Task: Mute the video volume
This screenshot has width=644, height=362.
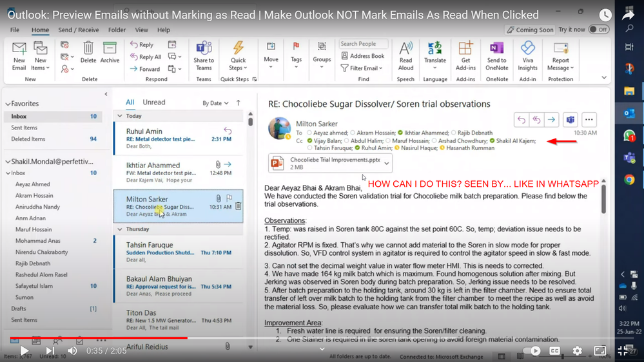Action: (73, 351)
